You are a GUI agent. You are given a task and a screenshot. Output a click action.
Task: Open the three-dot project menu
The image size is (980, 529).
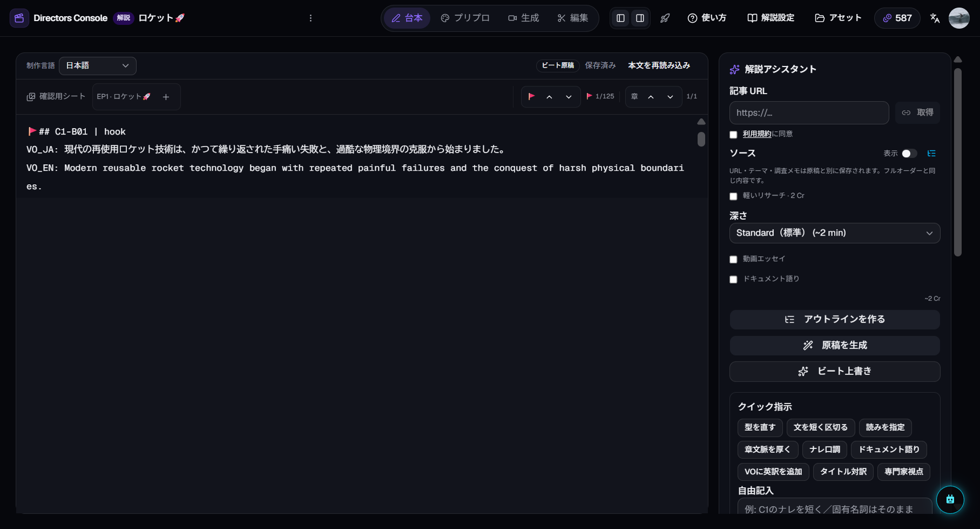[x=310, y=18]
